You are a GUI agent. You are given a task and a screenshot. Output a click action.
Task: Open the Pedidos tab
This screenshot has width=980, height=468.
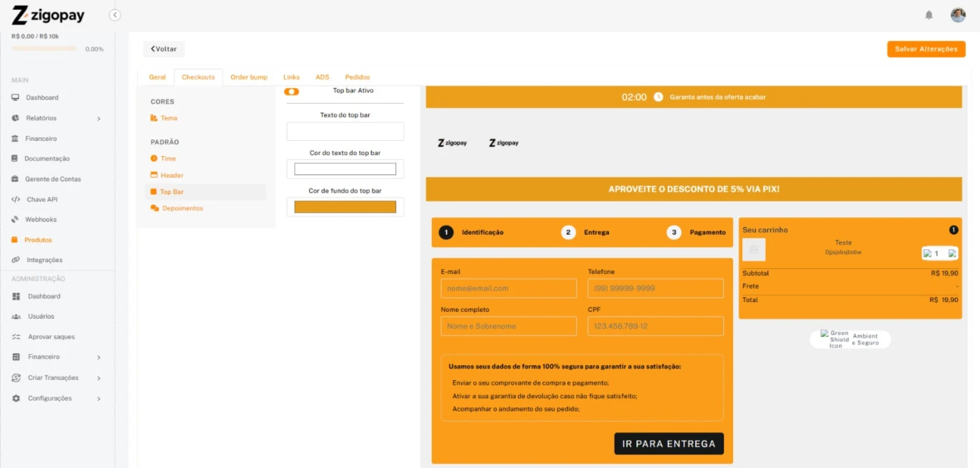pos(357,77)
